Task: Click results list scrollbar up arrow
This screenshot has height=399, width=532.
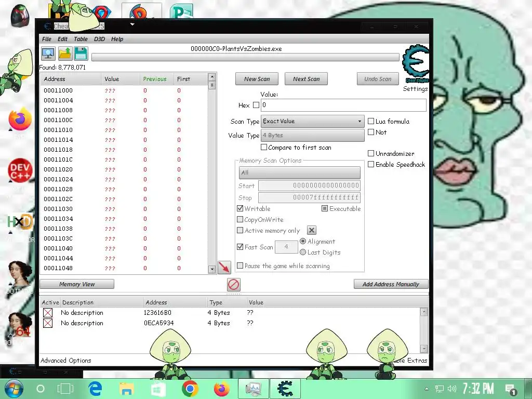Action: 212,77
